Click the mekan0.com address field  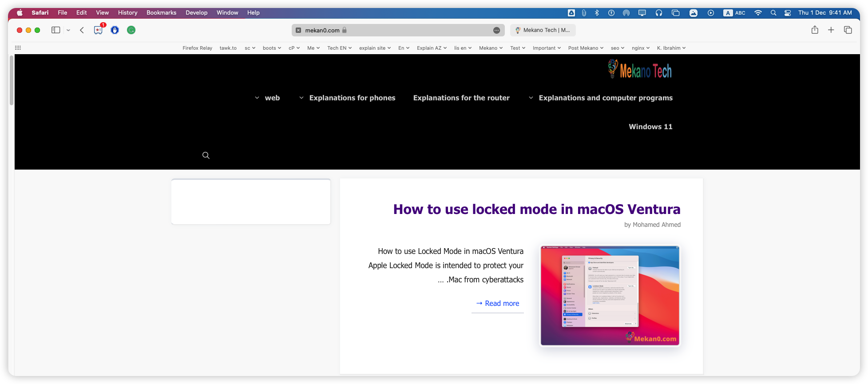point(398,30)
